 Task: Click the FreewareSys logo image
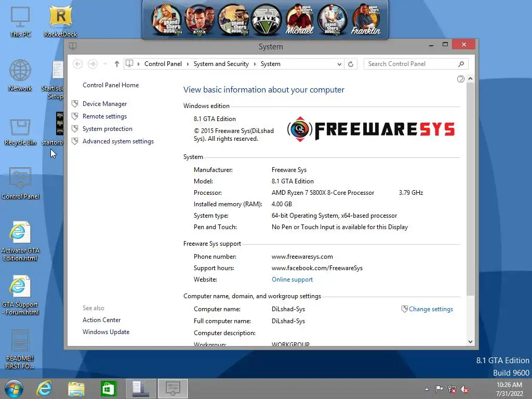click(371, 129)
